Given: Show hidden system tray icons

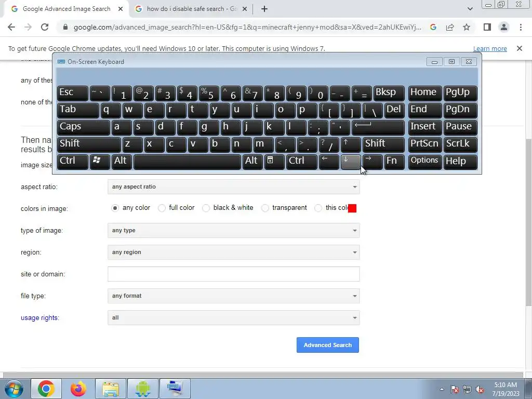Looking at the screenshot, I should [442, 389].
